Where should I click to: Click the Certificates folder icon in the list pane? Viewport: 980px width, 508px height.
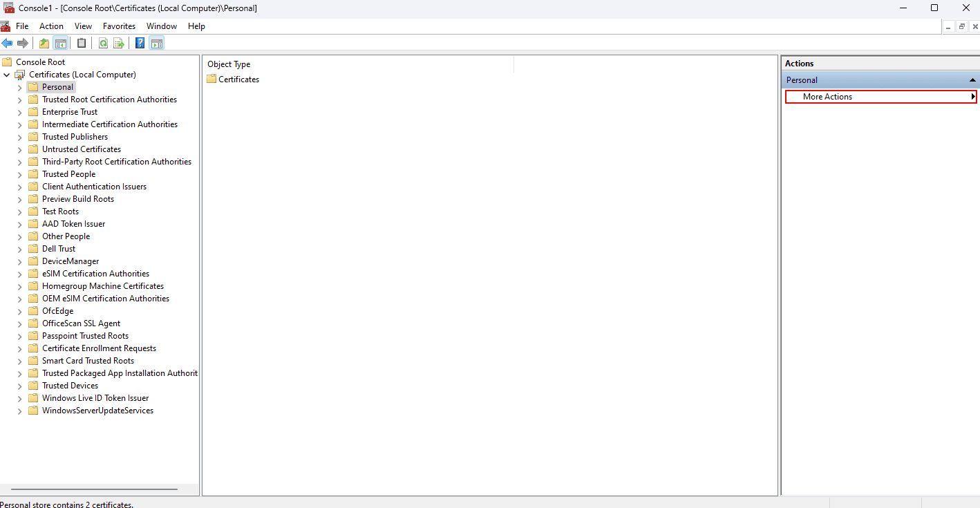(x=211, y=79)
